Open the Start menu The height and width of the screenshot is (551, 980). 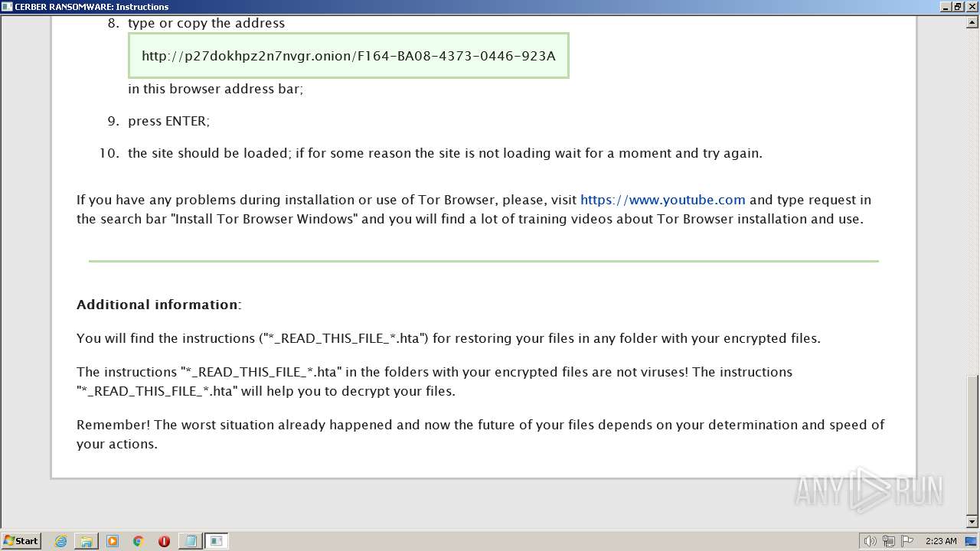[21, 541]
